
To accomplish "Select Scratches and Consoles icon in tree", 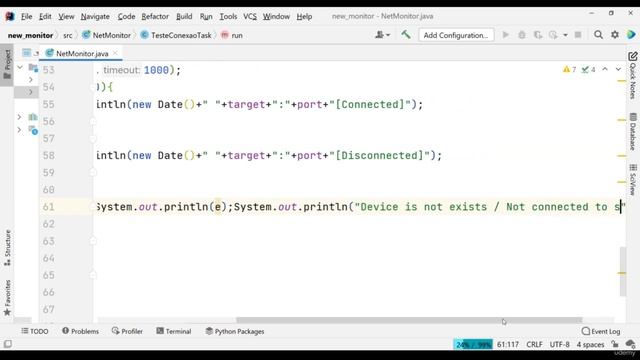I will click(x=33, y=130).
